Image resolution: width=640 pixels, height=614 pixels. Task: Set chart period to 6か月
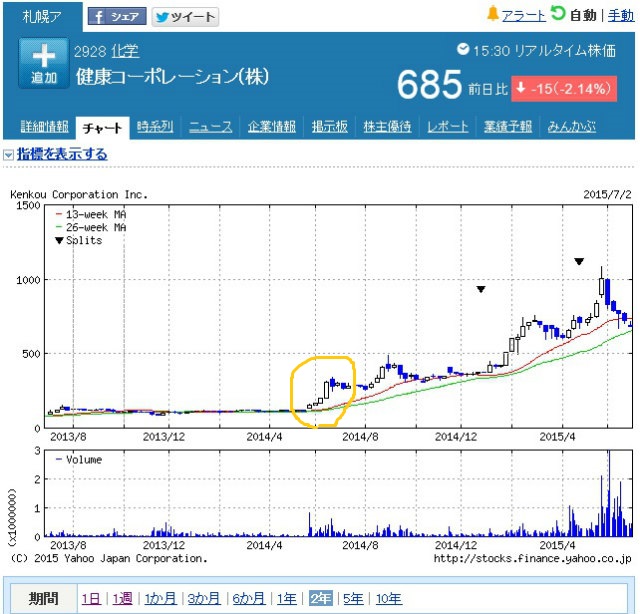[x=249, y=599]
